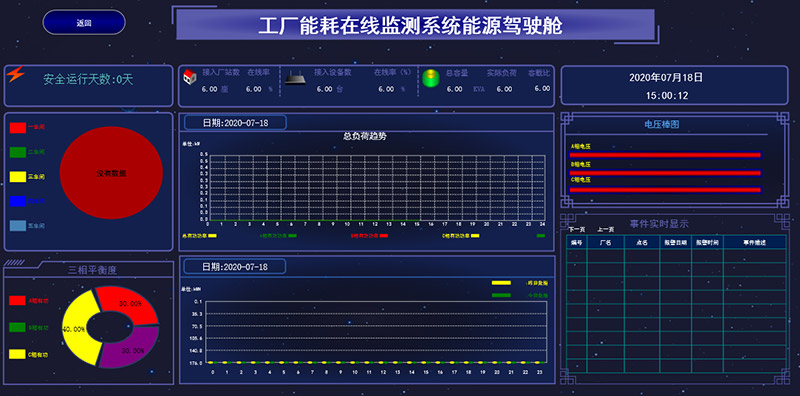Click the 编号 column header

tap(577, 243)
